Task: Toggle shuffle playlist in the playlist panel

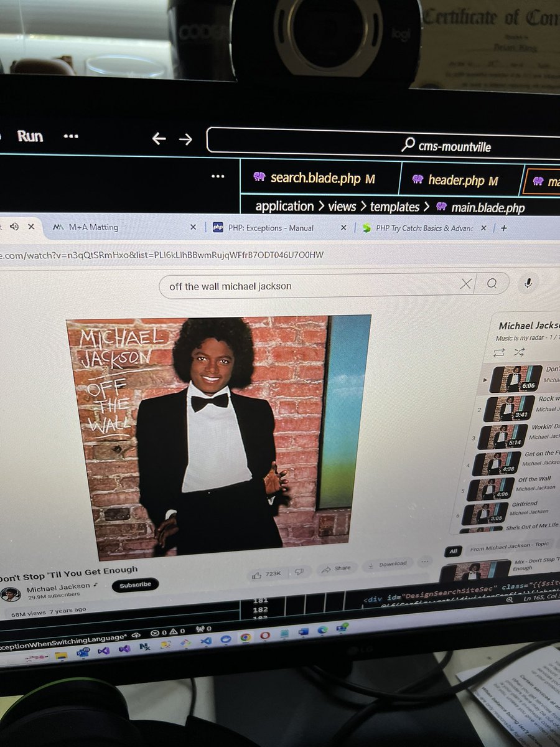Action: pos(518,352)
